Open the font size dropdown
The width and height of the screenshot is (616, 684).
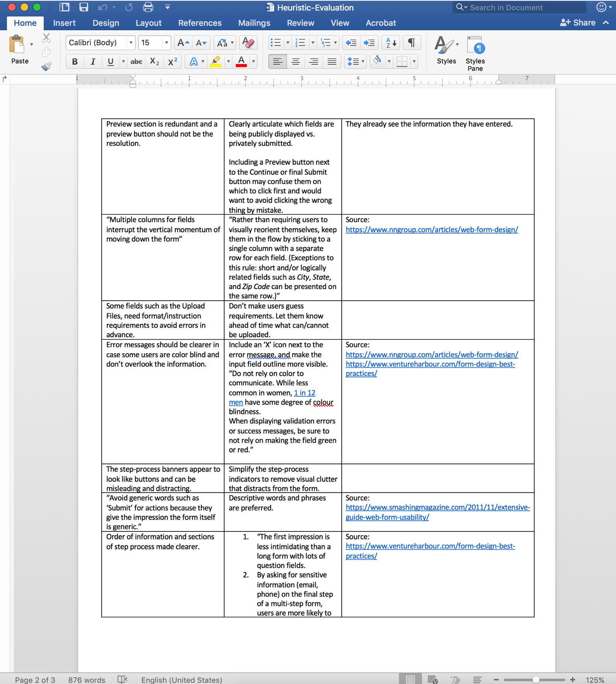(x=166, y=43)
